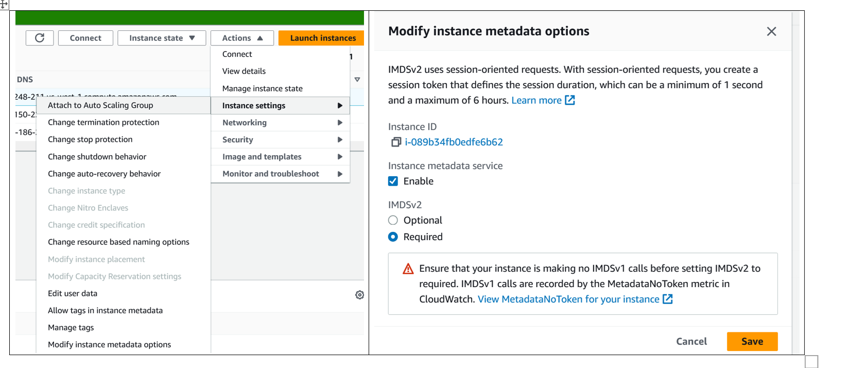This screenshot has width=868, height=368.
Task: Click the external link icon beside Learn more
Action: point(570,100)
